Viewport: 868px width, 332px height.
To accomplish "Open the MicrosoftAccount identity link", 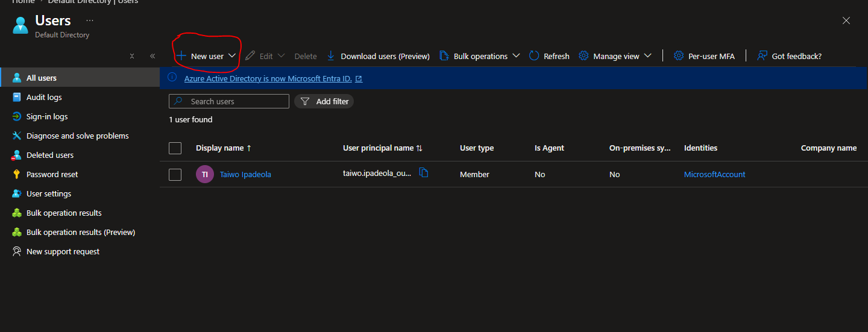I will point(714,174).
